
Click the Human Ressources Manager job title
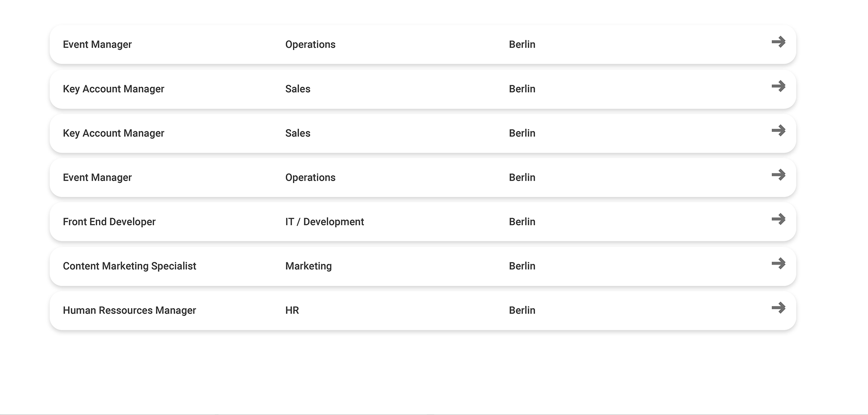129,310
